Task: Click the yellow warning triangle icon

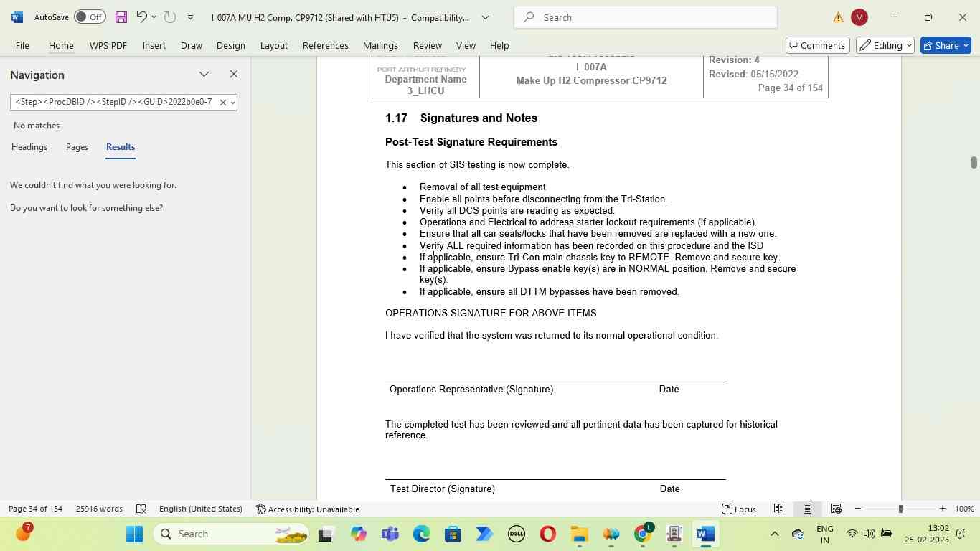Action: point(838,18)
